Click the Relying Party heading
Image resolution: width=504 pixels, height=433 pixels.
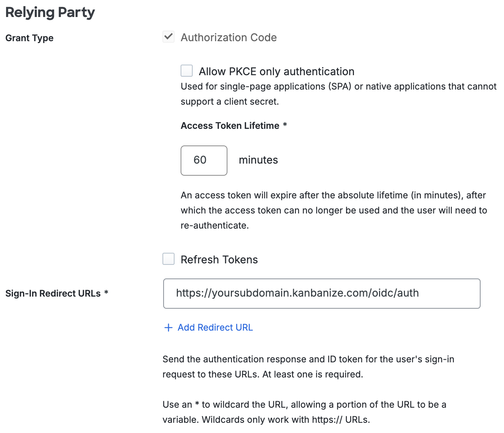[x=50, y=12]
